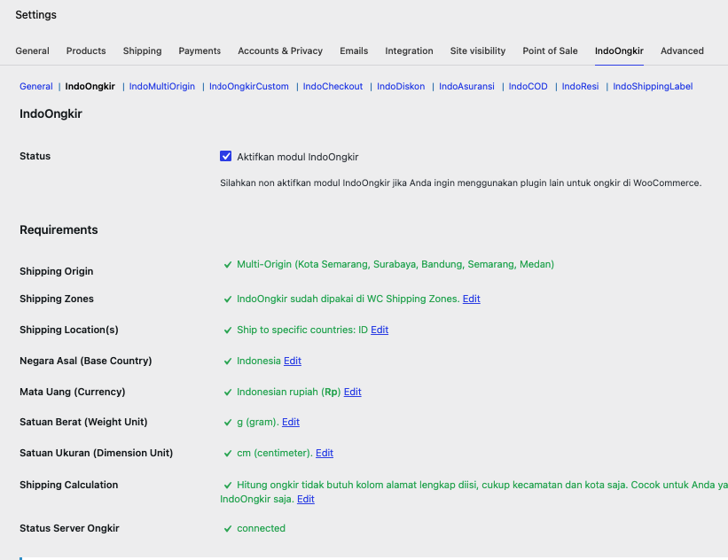Select the IndoOngkir top tab
The height and width of the screenshot is (560, 728).
tap(619, 51)
